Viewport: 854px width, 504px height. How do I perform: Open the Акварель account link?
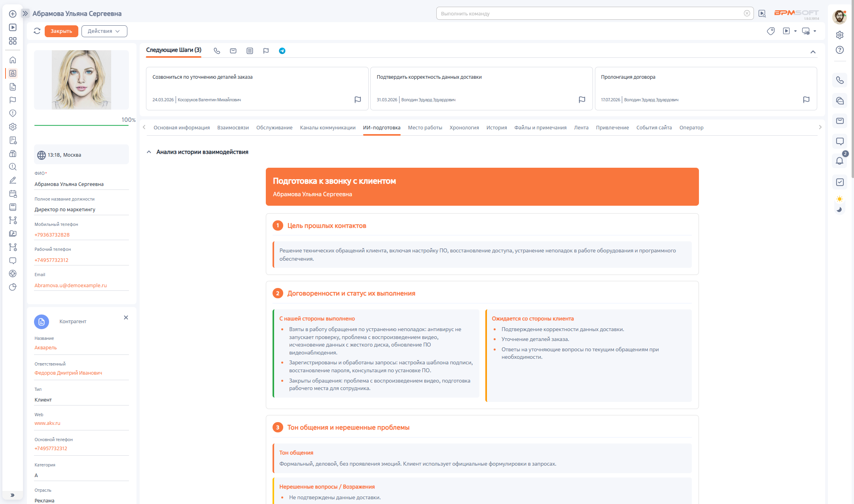[x=45, y=348]
